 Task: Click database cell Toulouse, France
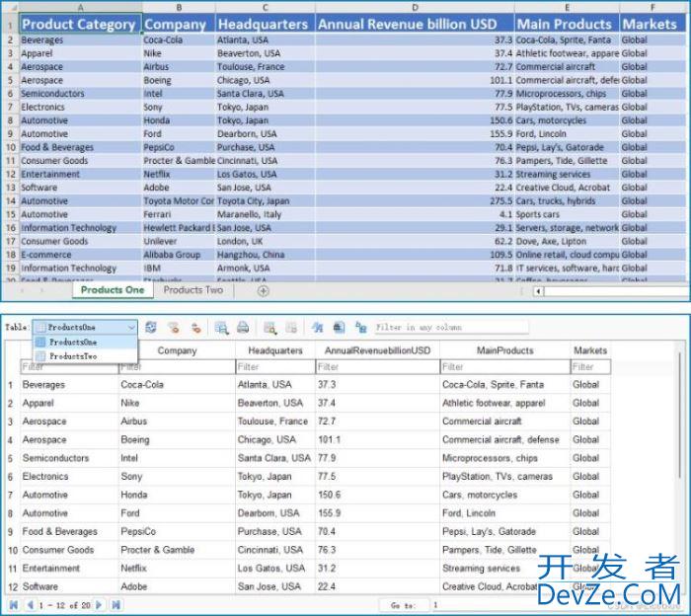point(275,422)
